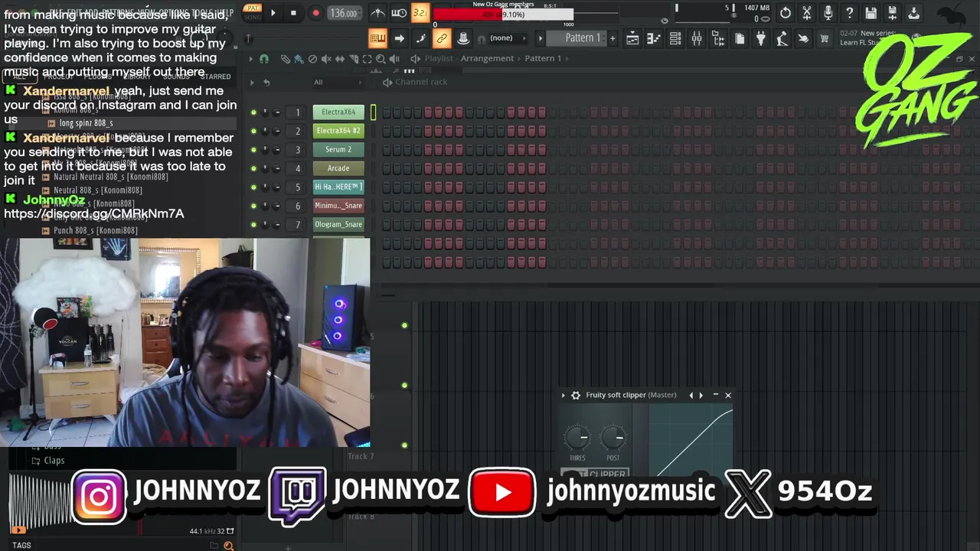
Task: Click the undo history circular arrow icon
Action: pos(786,13)
